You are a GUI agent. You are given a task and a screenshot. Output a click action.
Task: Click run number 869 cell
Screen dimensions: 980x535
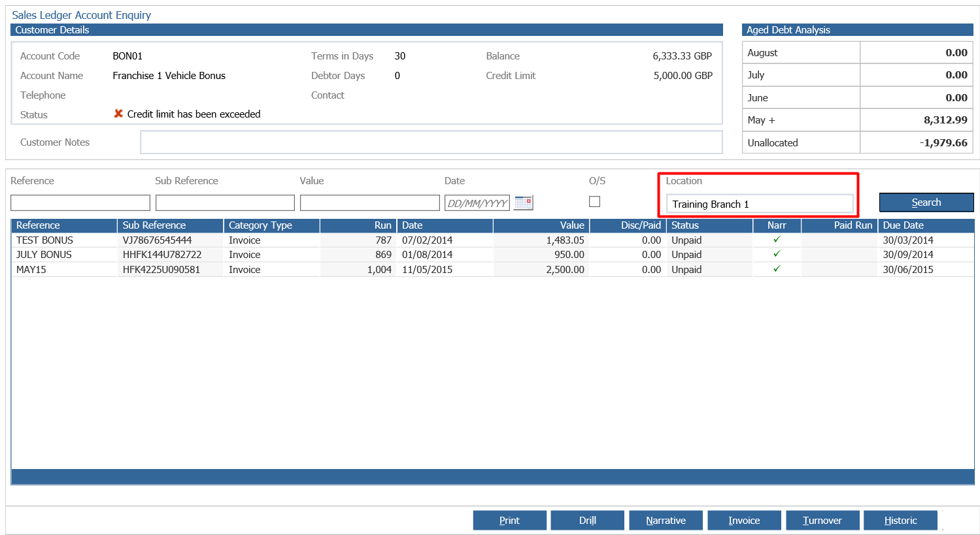point(358,255)
